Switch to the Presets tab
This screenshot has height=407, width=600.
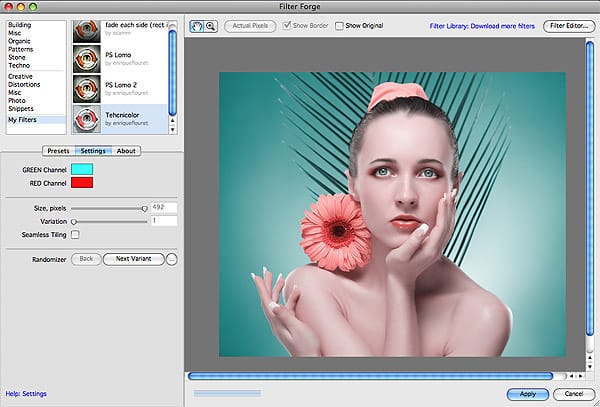click(59, 151)
